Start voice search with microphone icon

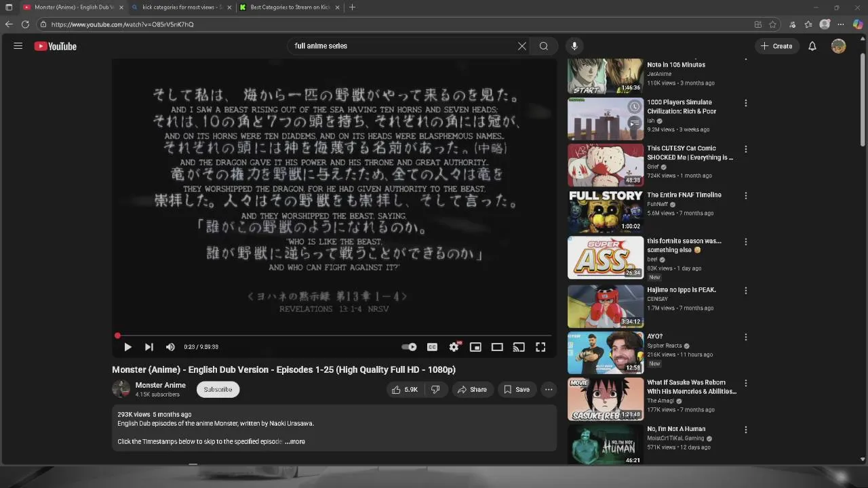point(574,46)
